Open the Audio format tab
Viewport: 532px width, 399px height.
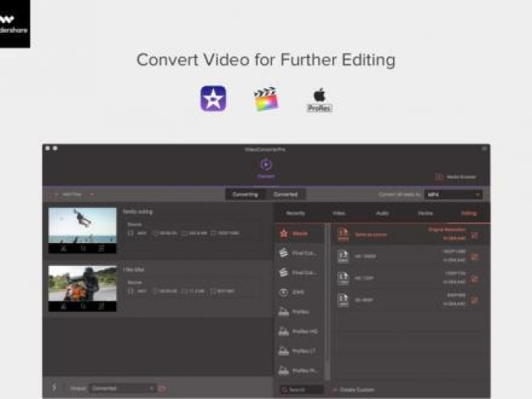pos(382,213)
